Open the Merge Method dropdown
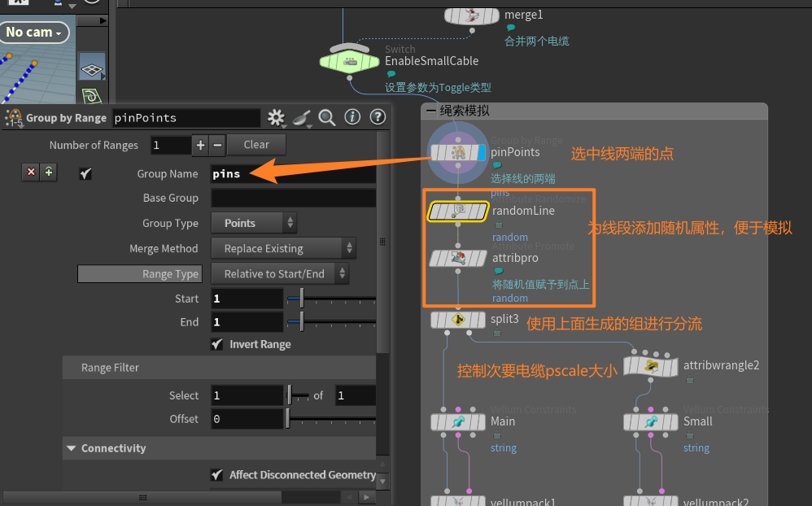The image size is (812, 506). pos(283,248)
